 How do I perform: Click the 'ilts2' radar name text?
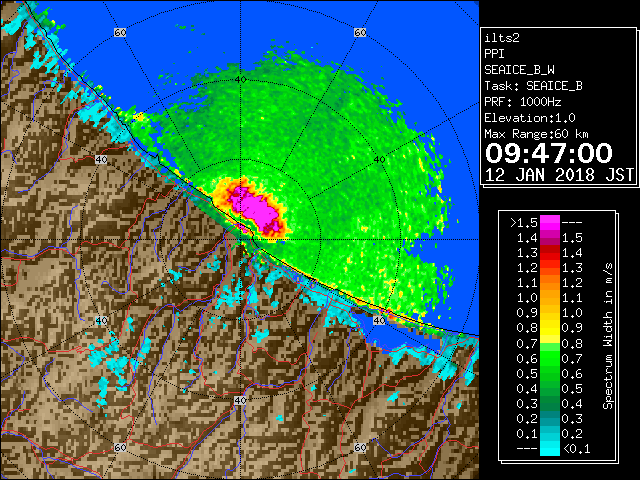pyautogui.click(x=502, y=38)
